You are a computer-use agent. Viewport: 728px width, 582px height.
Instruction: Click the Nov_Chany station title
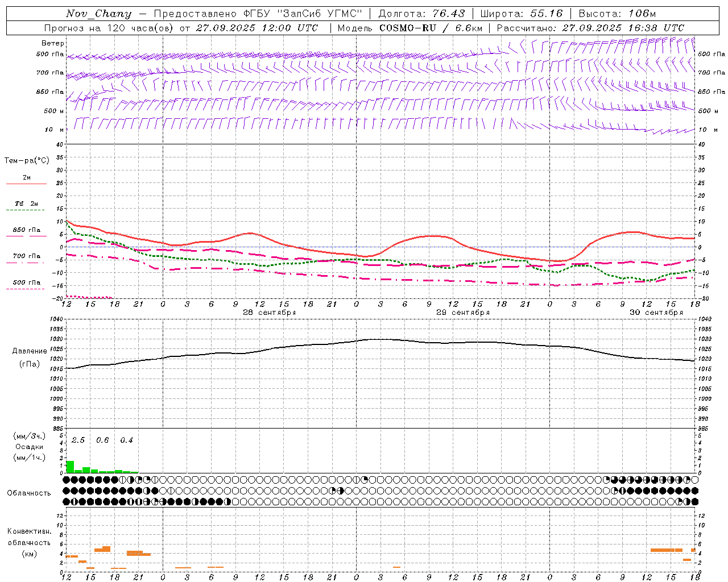pyautogui.click(x=98, y=14)
